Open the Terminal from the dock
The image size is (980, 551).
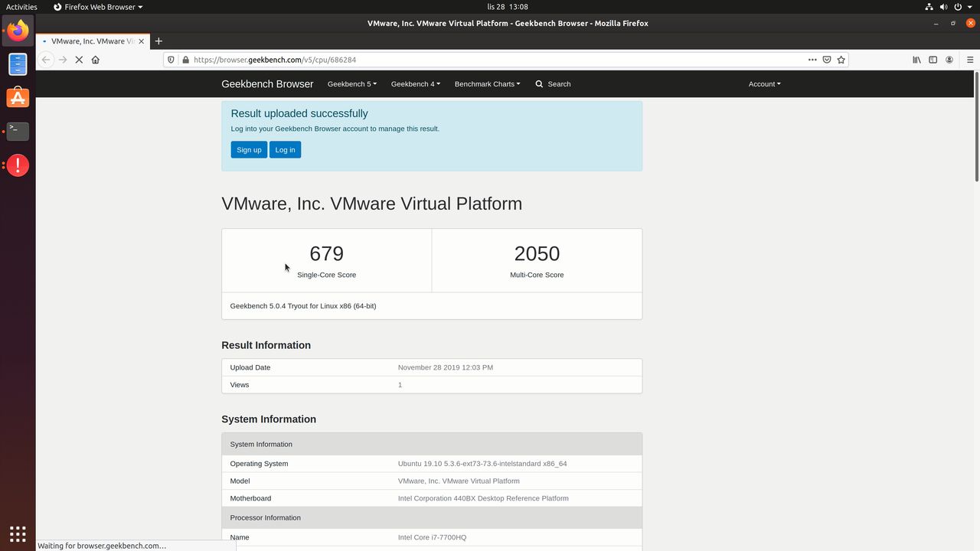pyautogui.click(x=18, y=132)
